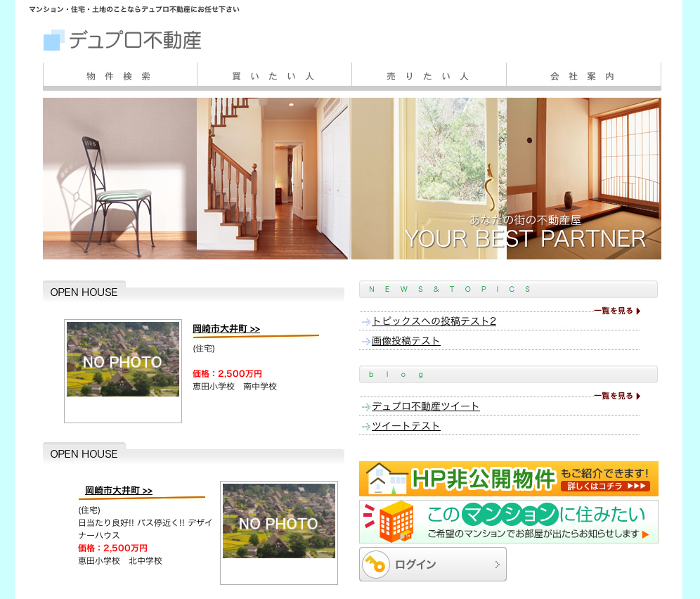Open the first 岡崎市大井町 >> property link
The height and width of the screenshot is (599, 700).
click(x=226, y=329)
